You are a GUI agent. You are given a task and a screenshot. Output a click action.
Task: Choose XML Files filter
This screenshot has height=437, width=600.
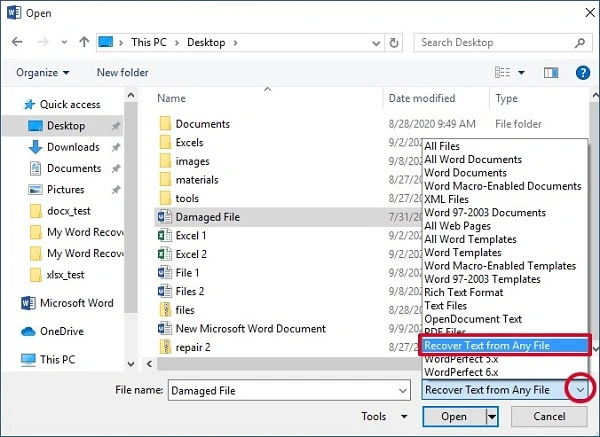446,199
